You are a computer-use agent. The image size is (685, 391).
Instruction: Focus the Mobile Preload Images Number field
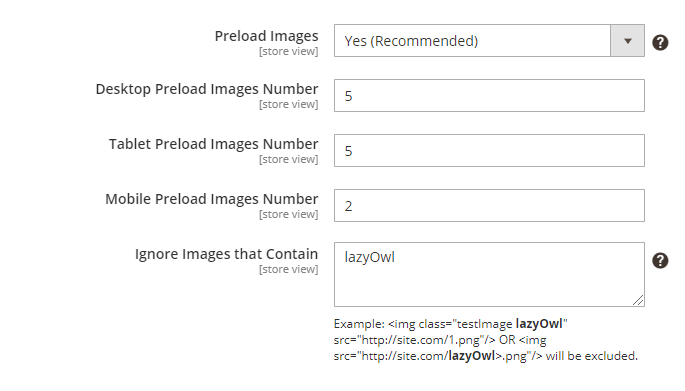click(489, 206)
